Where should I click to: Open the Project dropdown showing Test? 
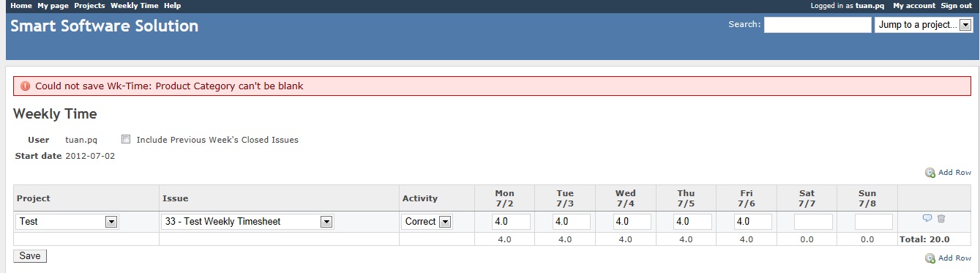pyautogui.click(x=67, y=221)
